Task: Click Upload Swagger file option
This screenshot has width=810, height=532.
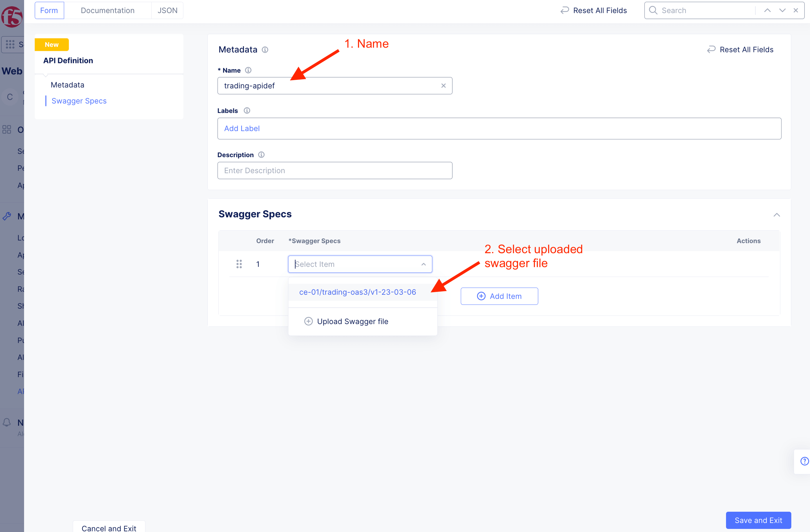Action: (x=352, y=321)
